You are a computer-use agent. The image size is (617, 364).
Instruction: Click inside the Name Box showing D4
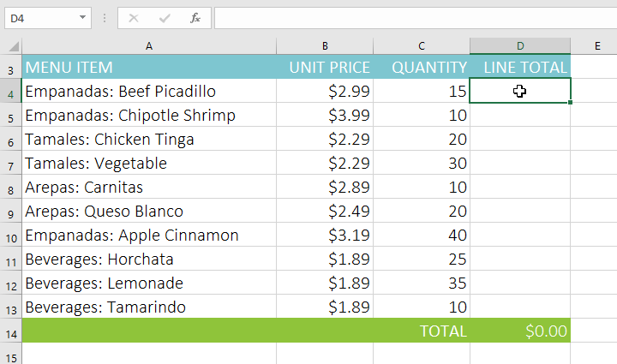pos(39,17)
